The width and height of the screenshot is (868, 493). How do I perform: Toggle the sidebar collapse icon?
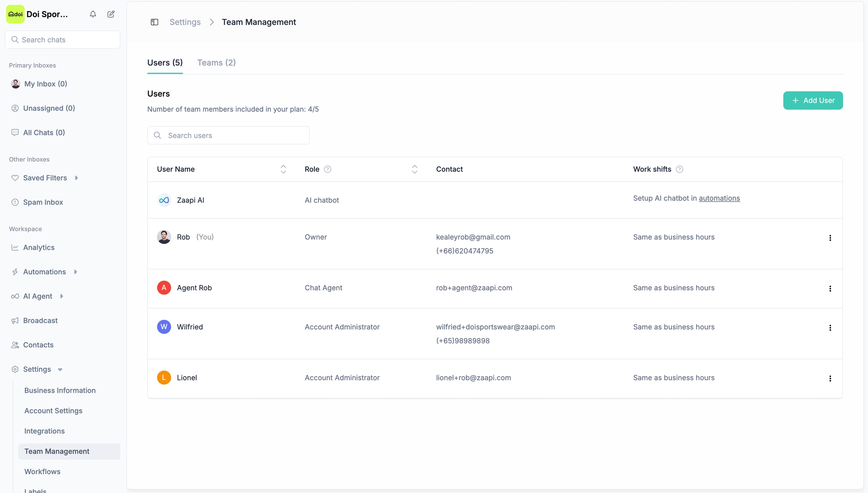pyautogui.click(x=154, y=22)
